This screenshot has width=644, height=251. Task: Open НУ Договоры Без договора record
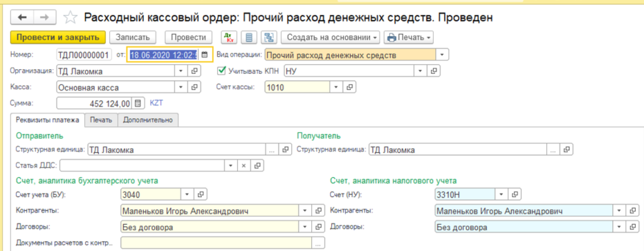tap(634, 226)
